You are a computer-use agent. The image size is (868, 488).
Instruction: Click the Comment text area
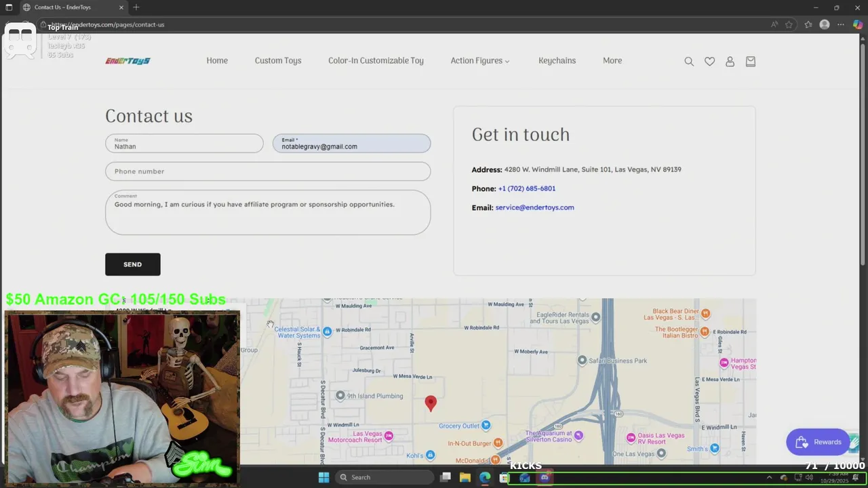pos(268,213)
